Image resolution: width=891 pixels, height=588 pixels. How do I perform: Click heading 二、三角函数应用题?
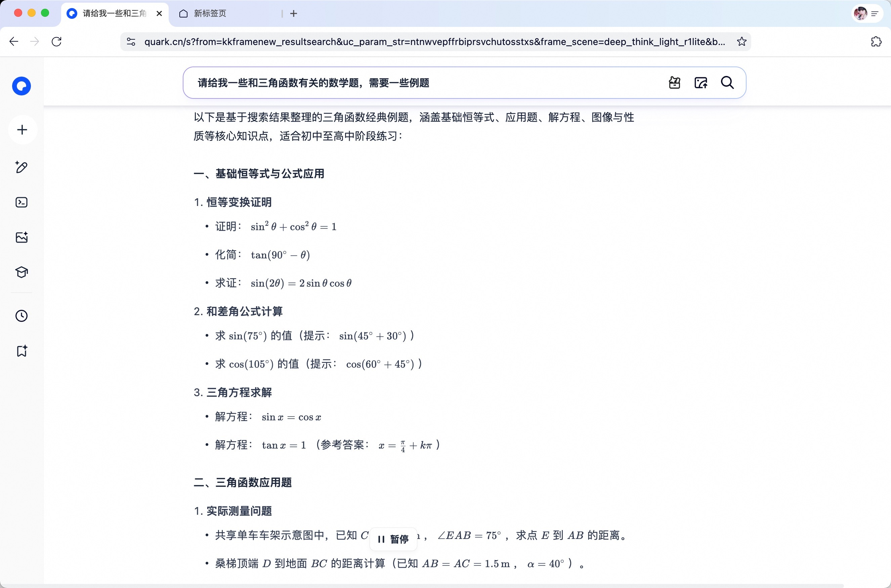tap(242, 482)
